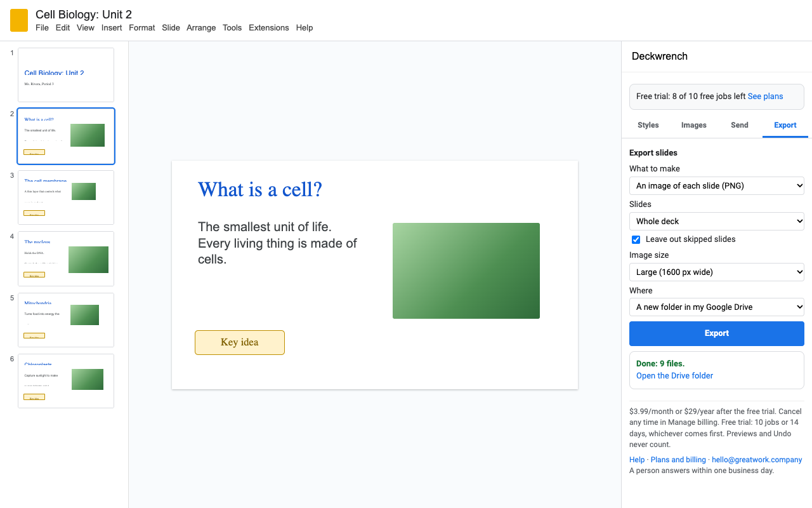This screenshot has width=812, height=508.
Task: Click the blue Export button
Action: click(x=717, y=333)
